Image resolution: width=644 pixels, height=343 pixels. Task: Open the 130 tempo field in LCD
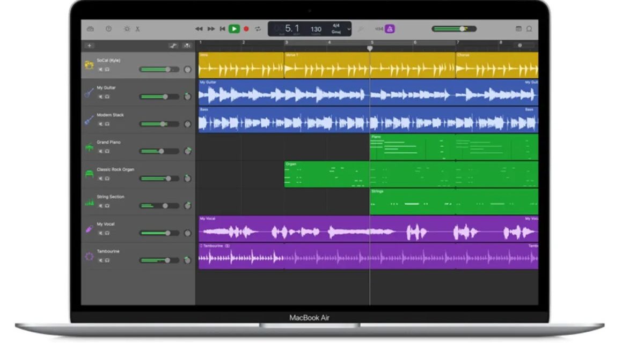[x=316, y=29]
